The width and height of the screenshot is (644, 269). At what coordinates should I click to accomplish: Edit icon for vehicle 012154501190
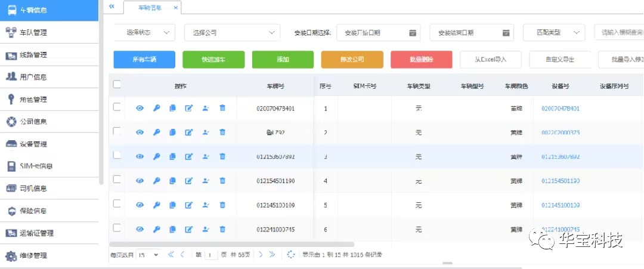189,181
